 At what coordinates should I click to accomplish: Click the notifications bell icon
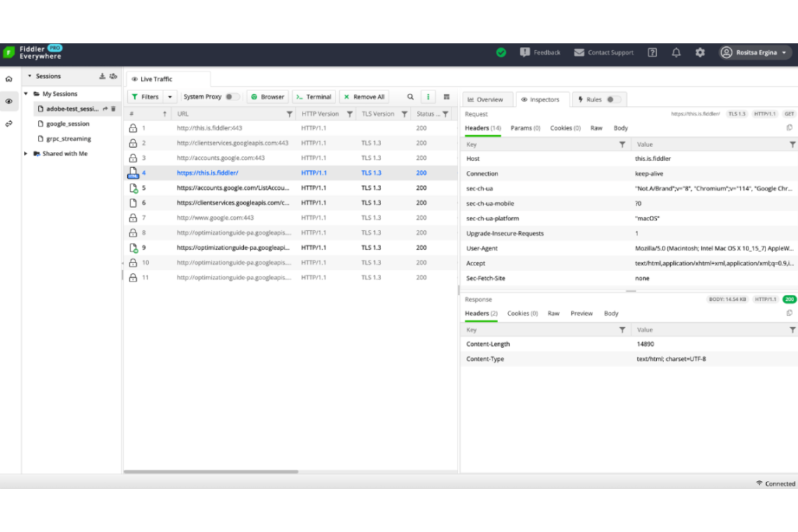click(x=676, y=52)
